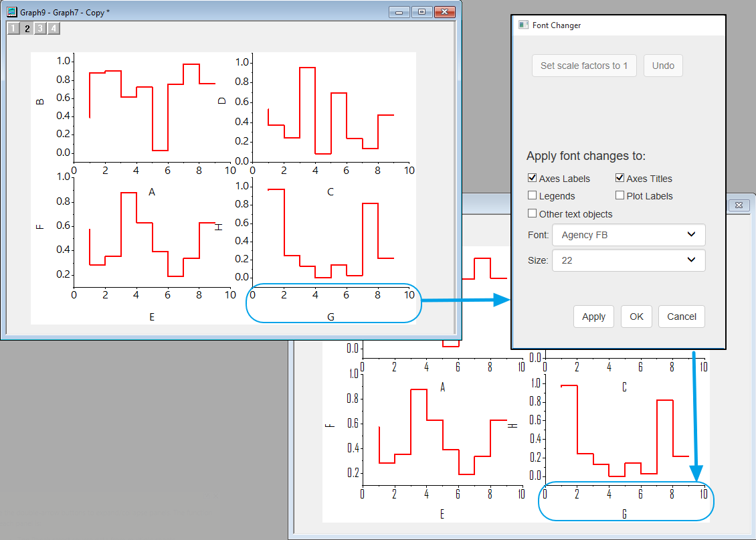Image resolution: width=756 pixels, height=540 pixels.
Task: Check the Plot Labels checkbox
Action: click(620, 195)
